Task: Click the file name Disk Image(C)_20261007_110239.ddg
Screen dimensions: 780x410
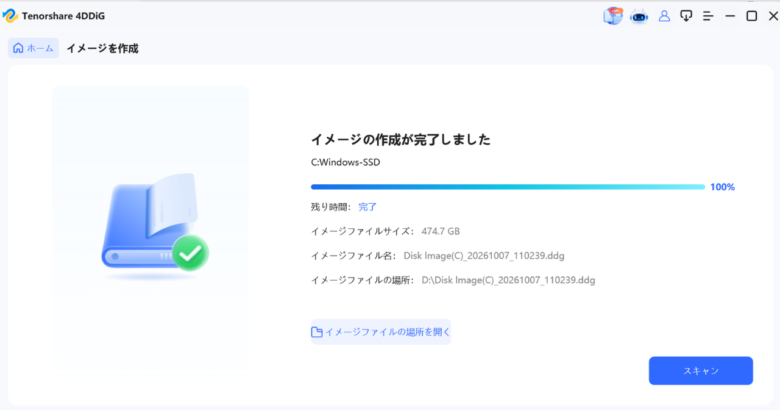Action: coord(484,256)
